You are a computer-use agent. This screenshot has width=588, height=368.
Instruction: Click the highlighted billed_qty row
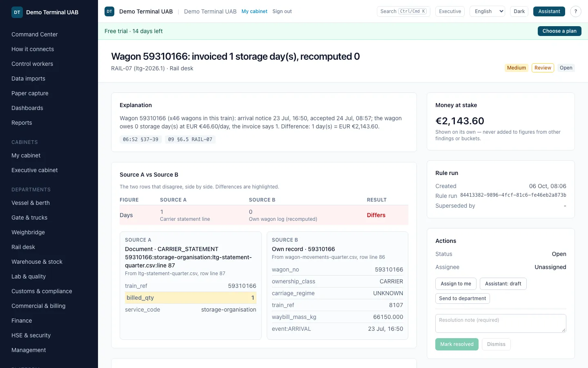click(191, 298)
